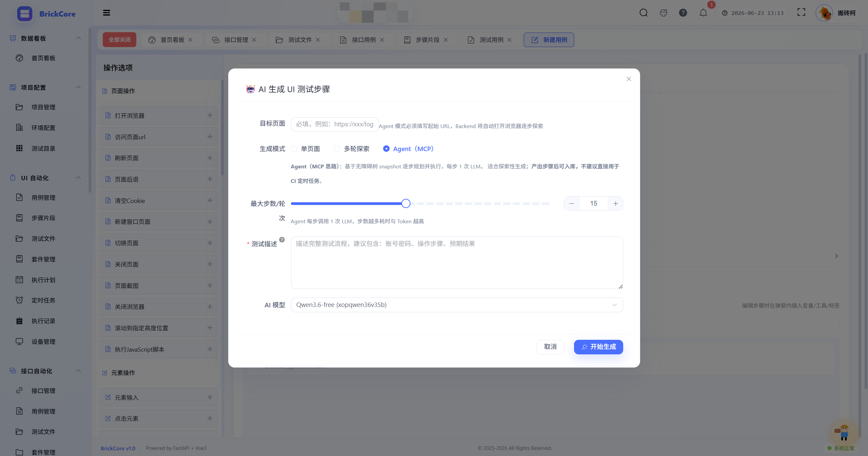868x456 pixels.
Task: Open the theme brush icon in header
Action: point(663,13)
